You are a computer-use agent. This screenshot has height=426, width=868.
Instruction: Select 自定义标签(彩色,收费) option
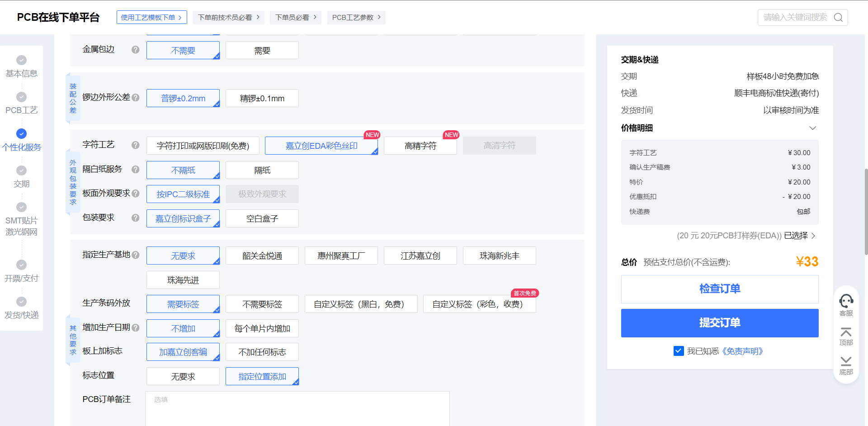coord(480,304)
